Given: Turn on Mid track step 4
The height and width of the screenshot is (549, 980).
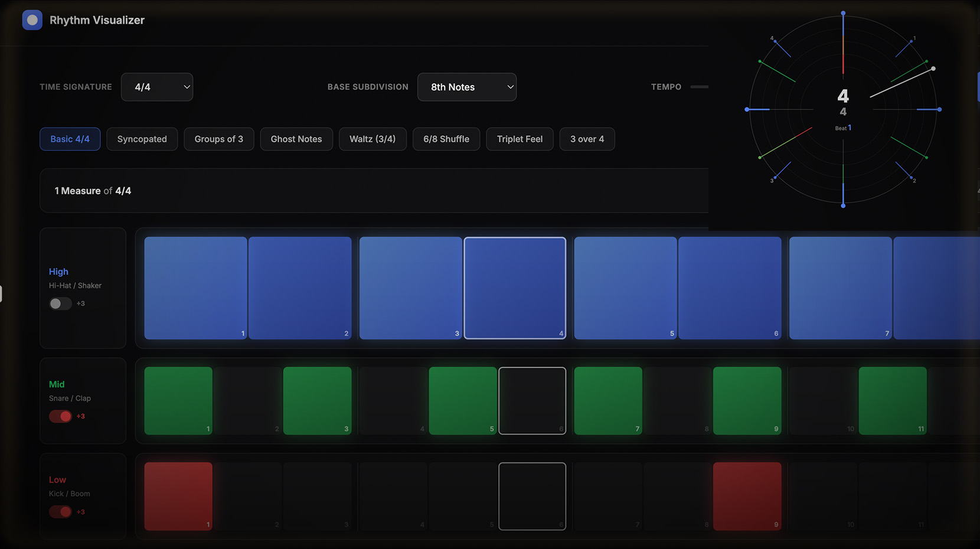Looking at the screenshot, I should click(393, 401).
